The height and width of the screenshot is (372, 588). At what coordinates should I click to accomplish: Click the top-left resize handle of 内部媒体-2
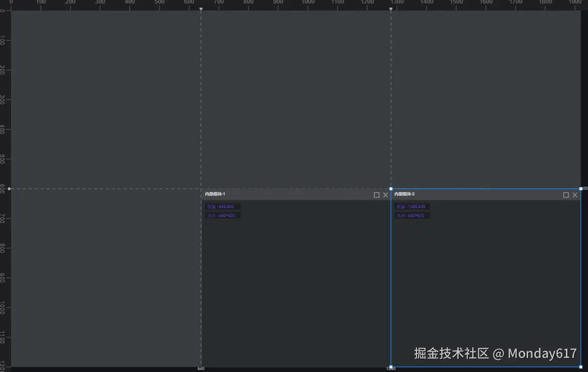pyautogui.click(x=391, y=189)
